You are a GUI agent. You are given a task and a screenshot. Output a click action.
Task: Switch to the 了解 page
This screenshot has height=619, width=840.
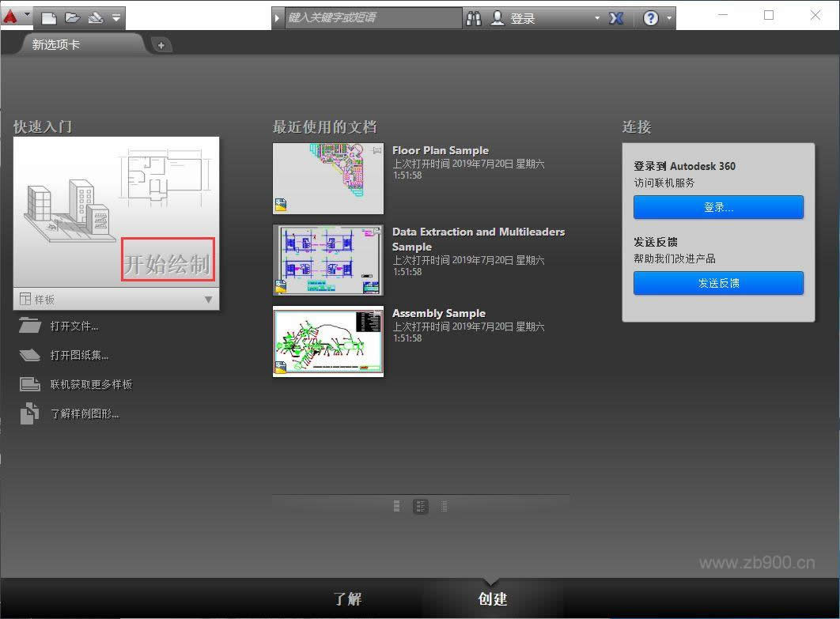click(347, 598)
